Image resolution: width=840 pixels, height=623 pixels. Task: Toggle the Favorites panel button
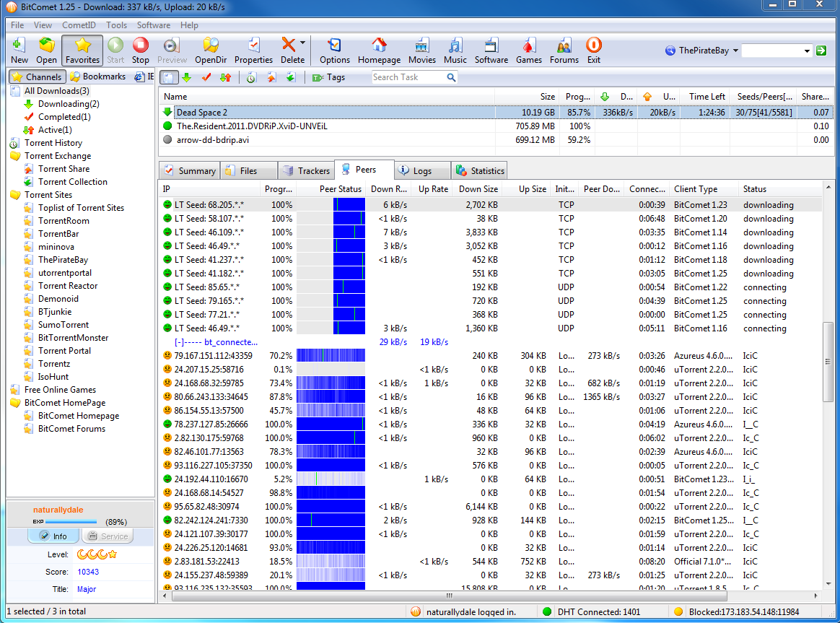pyautogui.click(x=82, y=51)
